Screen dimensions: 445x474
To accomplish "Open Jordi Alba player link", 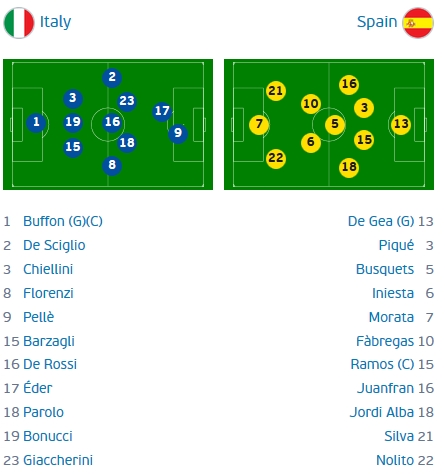I will coord(382,412).
